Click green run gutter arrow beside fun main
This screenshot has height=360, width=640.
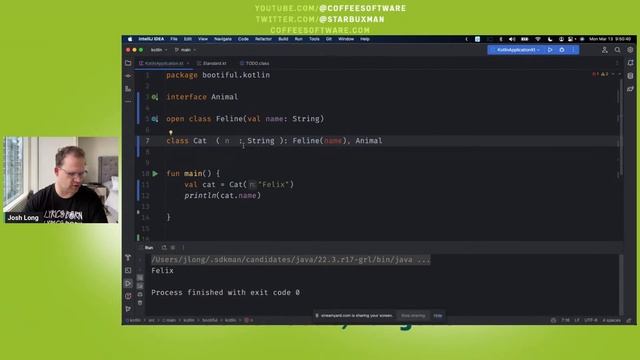(x=155, y=173)
